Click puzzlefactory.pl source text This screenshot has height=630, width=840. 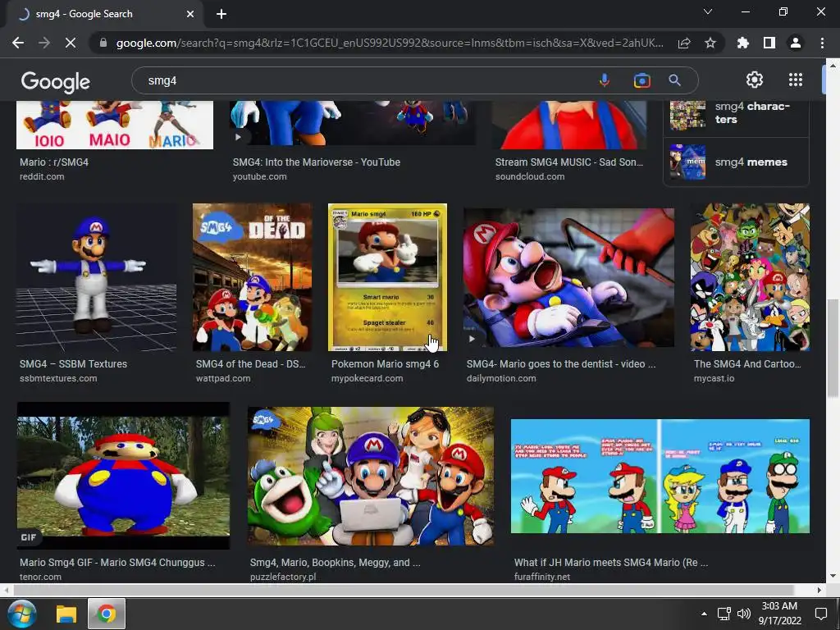point(283,577)
